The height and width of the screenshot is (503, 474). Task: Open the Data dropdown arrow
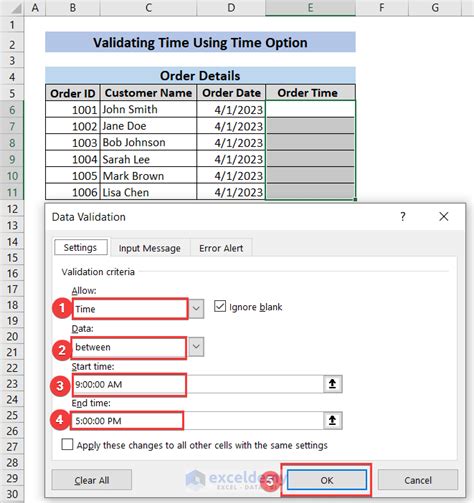coord(196,347)
